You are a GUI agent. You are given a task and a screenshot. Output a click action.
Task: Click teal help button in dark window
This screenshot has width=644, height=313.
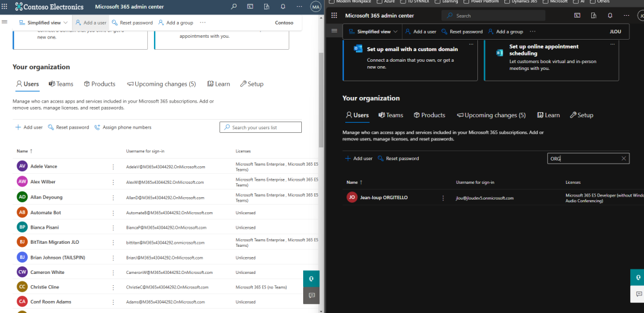point(638,277)
